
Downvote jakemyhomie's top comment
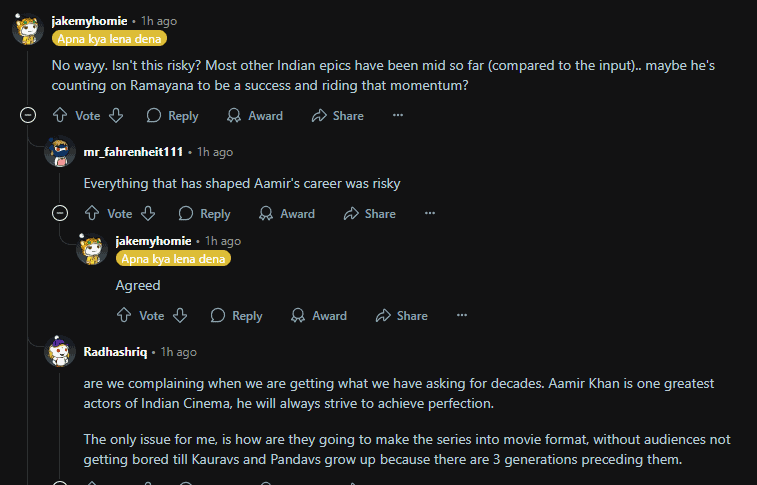(116, 116)
